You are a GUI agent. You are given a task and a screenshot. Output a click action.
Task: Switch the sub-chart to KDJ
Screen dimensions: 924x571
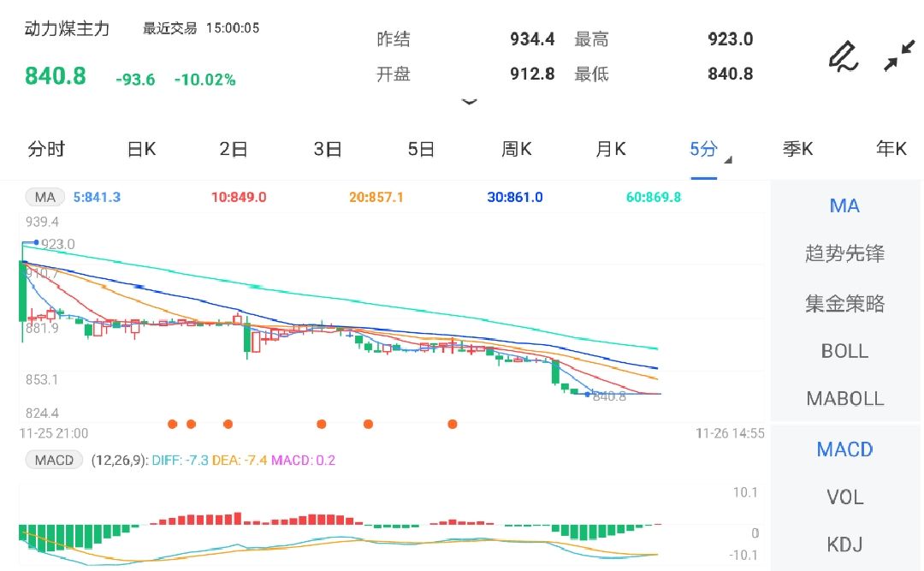point(844,544)
